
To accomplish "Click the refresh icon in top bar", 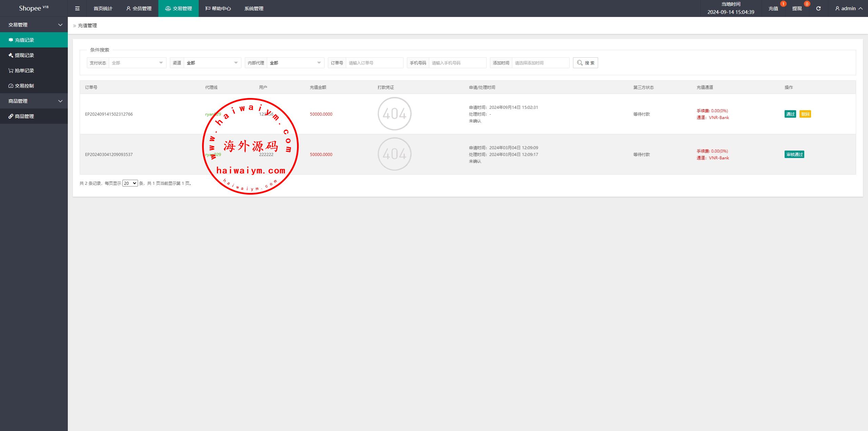I will 818,8.
